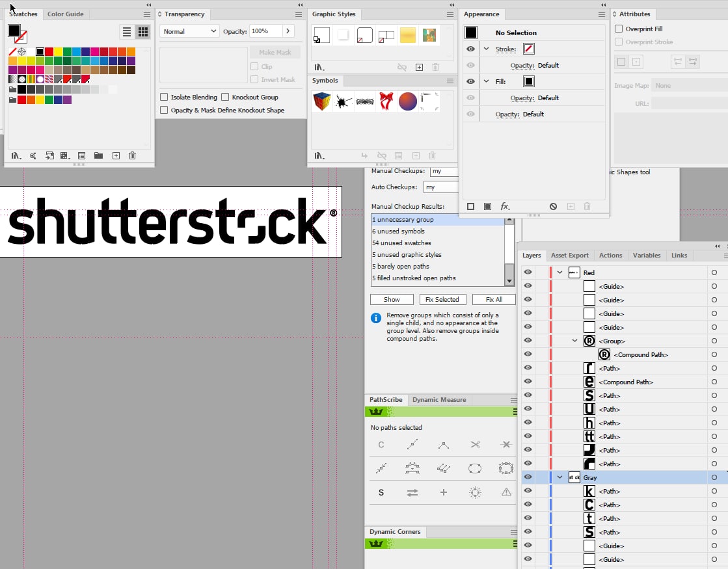Collapse the Gray layer
The image size is (728, 569).
[560, 477]
